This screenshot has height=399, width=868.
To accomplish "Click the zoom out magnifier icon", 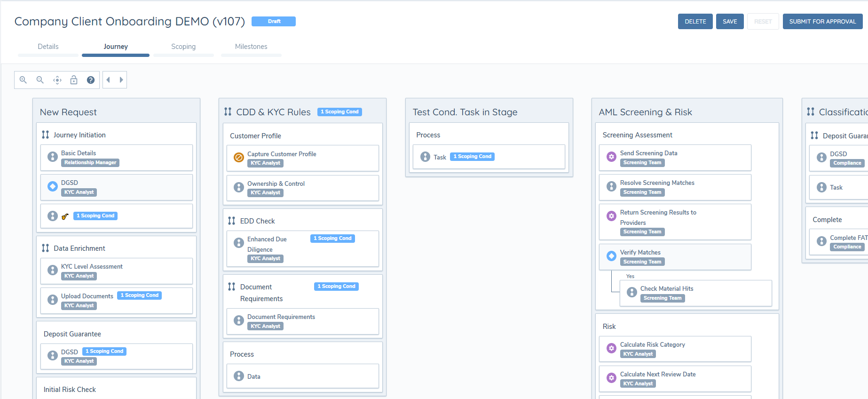I will tap(40, 80).
